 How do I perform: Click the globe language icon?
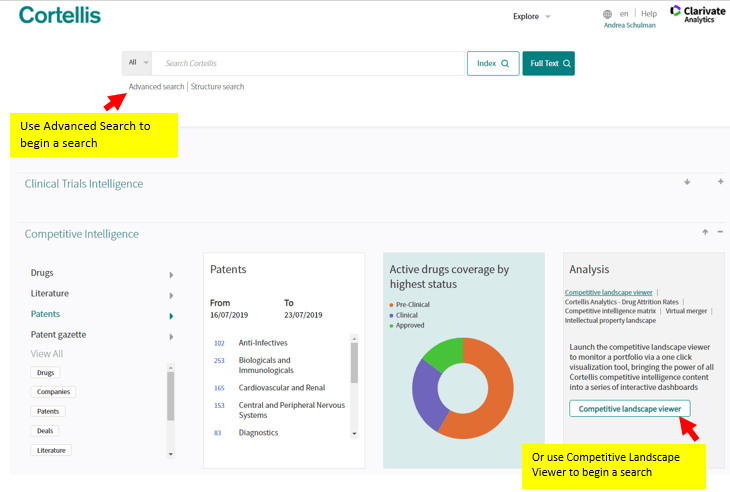(607, 14)
